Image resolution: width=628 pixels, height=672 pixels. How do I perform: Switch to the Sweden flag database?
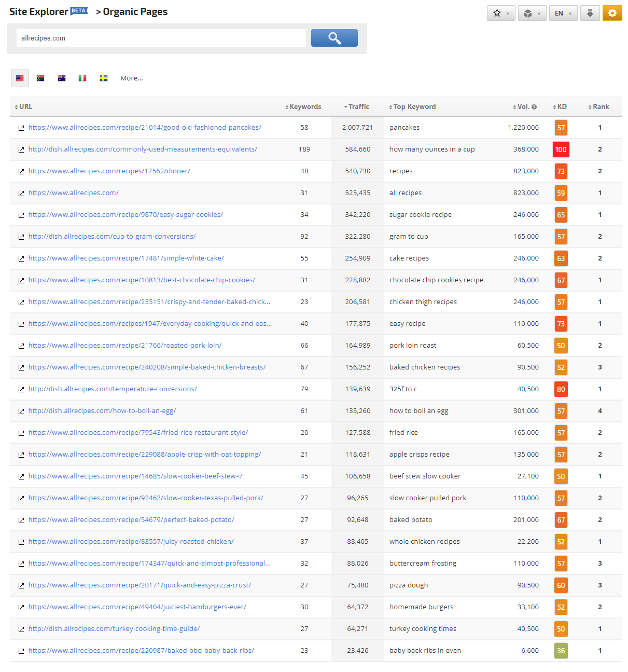click(x=104, y=78)
